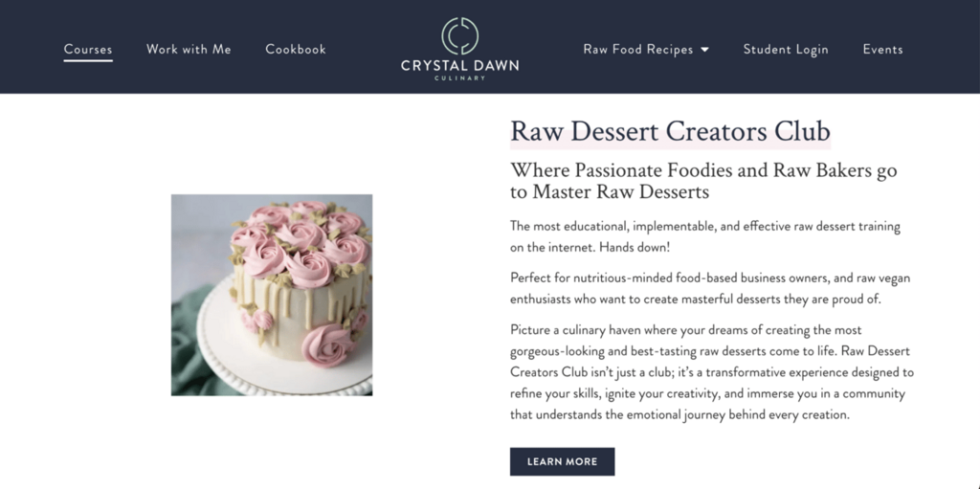Click the 'Where Passionate Foodies' subheading
The image size is (980, 489).
703,181
